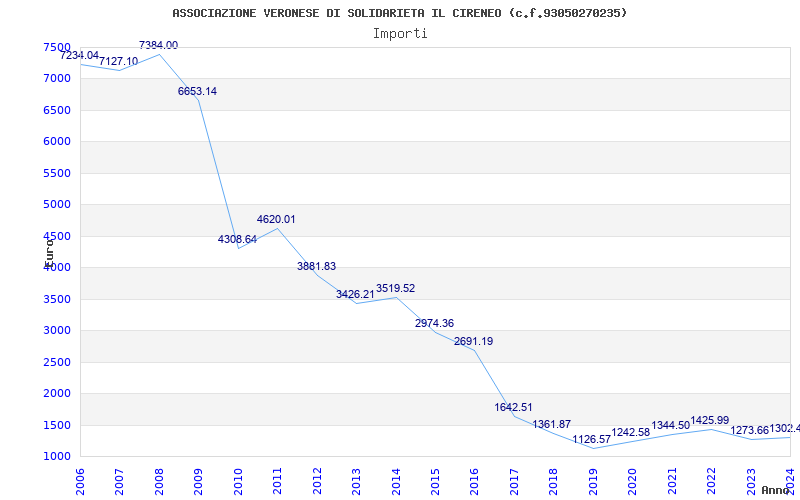Select data label 3881.83
This screenshot has width=800, height=500.
click(x=316, y=266)
